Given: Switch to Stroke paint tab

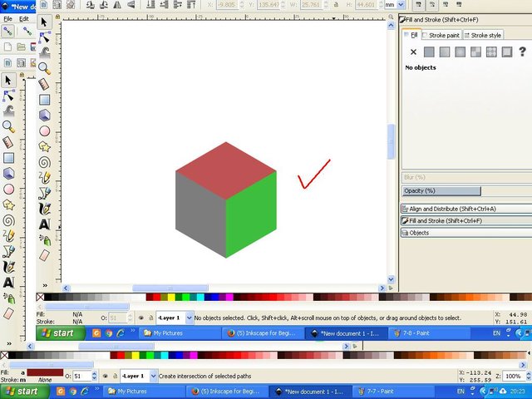Looking at the screenshot, I should 441,36.
